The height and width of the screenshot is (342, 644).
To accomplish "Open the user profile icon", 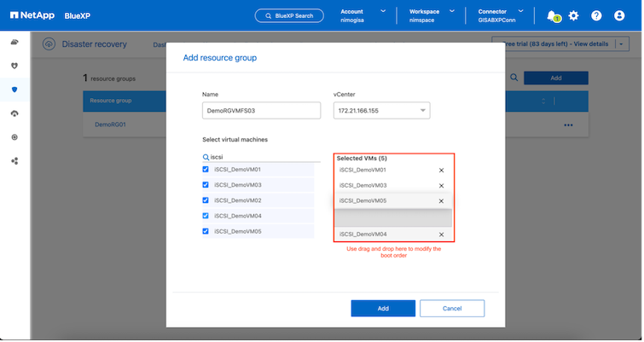I will click(619, 15).
